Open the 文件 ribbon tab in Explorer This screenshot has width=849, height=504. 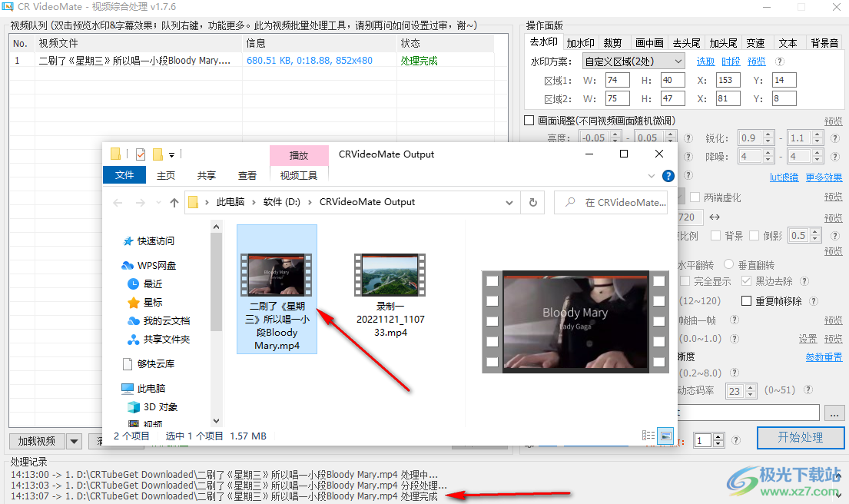click(124, 175)
